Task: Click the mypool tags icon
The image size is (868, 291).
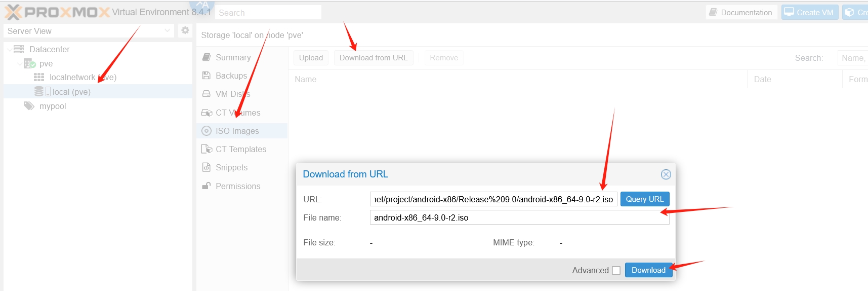Action: (x=29, y=106)
